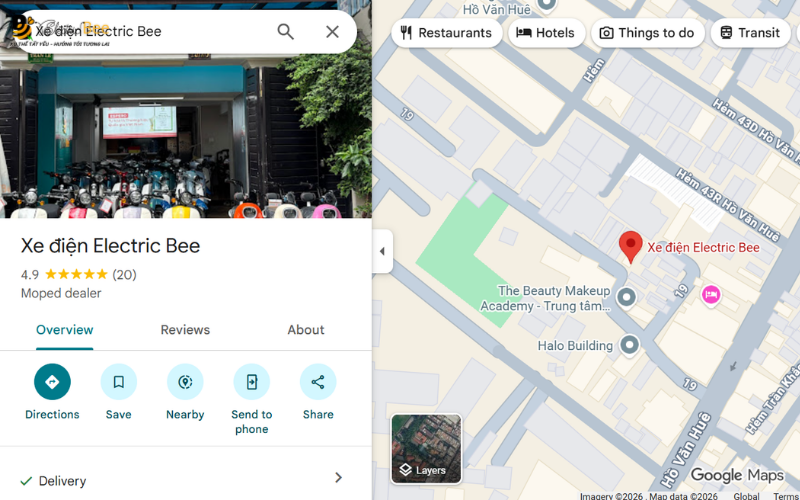Share this place icon

tap(318, 382)
